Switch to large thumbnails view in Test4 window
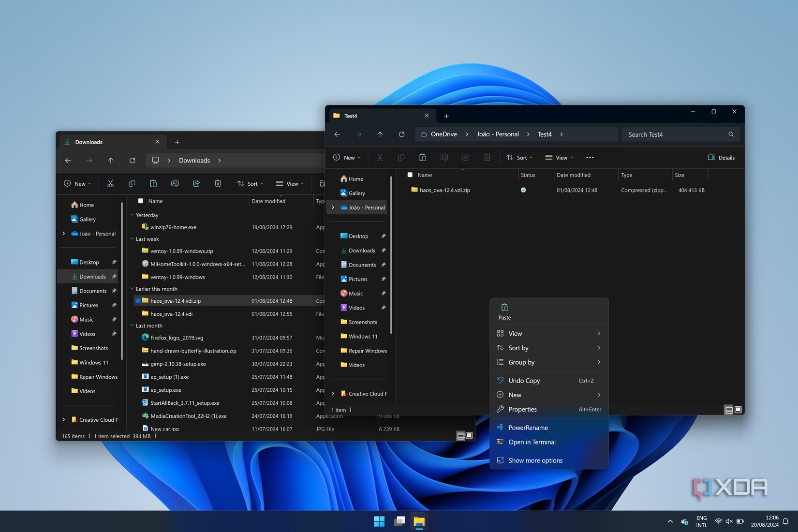 [x=738, y=410]
